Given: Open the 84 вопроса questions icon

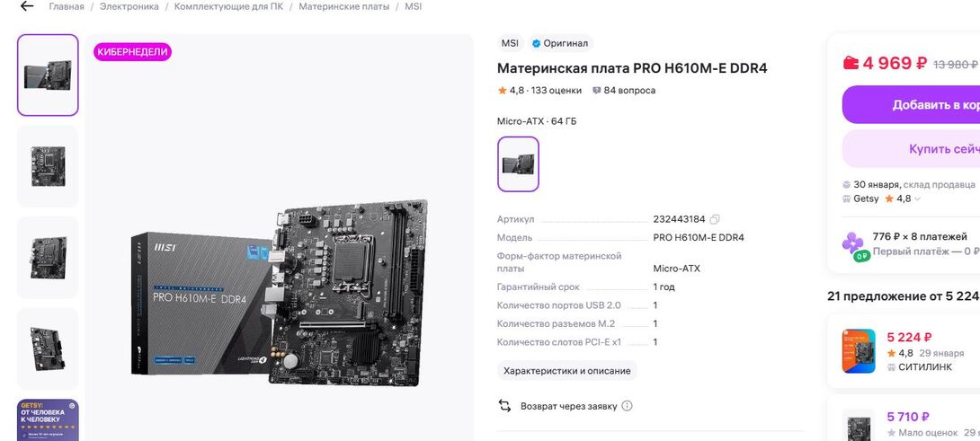Looking at the screenshot, I should [596, 91].
